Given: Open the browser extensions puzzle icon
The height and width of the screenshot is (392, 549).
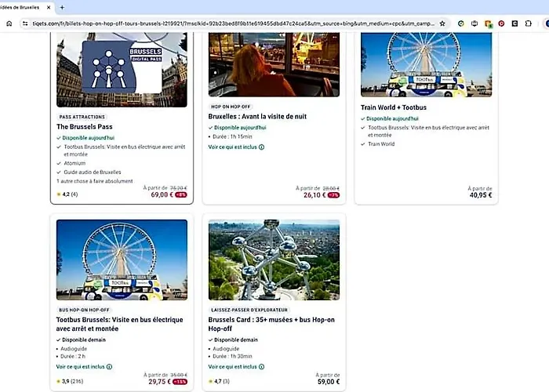Looking at the screenshot, I should pos(529,24).
